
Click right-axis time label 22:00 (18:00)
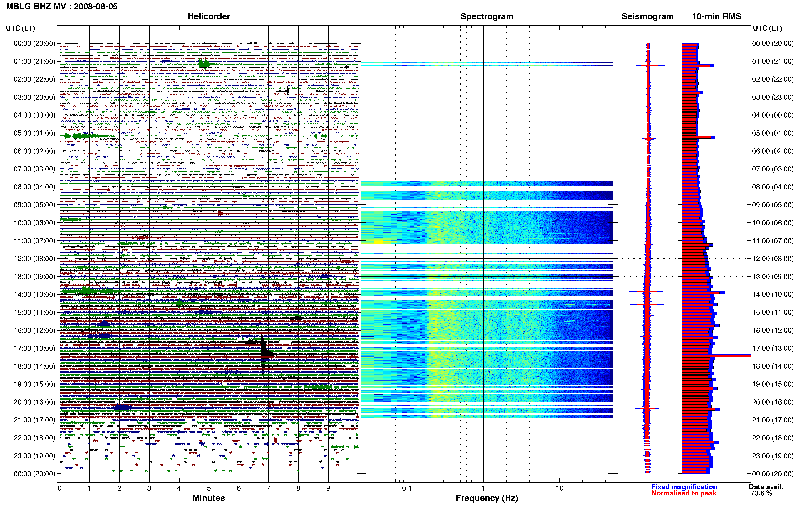(773, 438)
